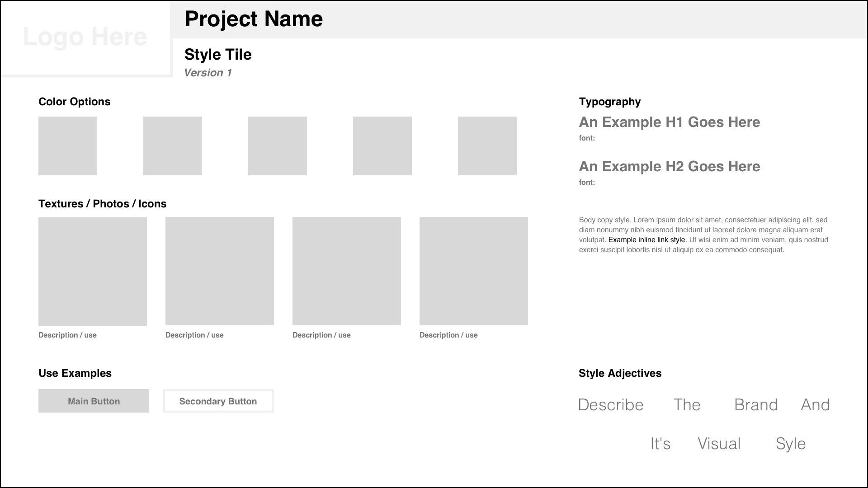Viewport: 868px width, 488px height.
Task: Click the Example inline link style text
Action: tap(646, 240)
